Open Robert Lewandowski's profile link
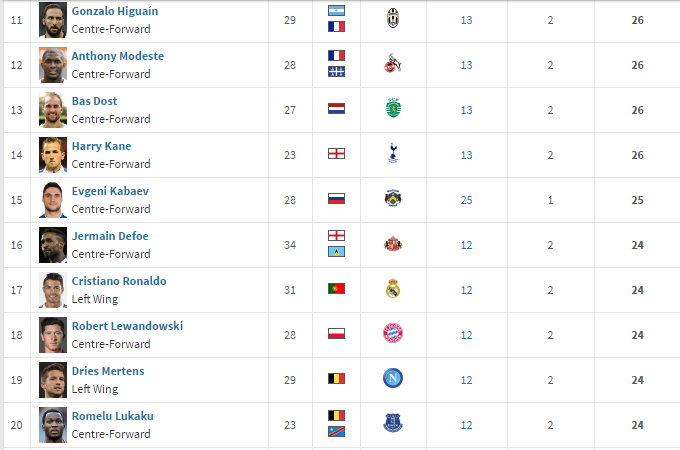Image resolution: width=680 pixels, height=450 pixels. click(x=128, y=326)
